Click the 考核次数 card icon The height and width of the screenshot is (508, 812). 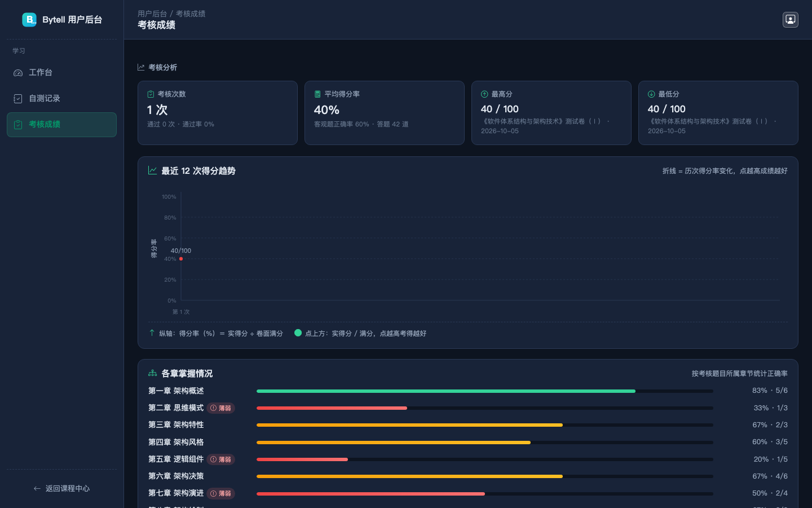(151, 94)
